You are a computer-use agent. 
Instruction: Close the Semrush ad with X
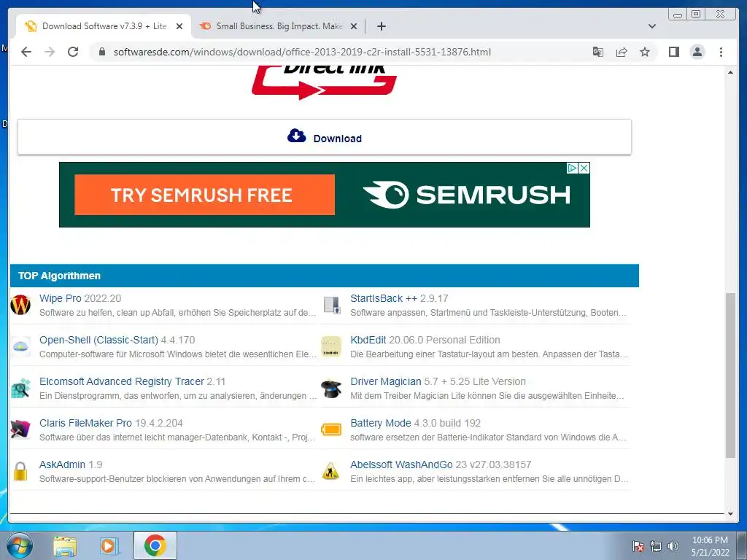pos(584,168)
